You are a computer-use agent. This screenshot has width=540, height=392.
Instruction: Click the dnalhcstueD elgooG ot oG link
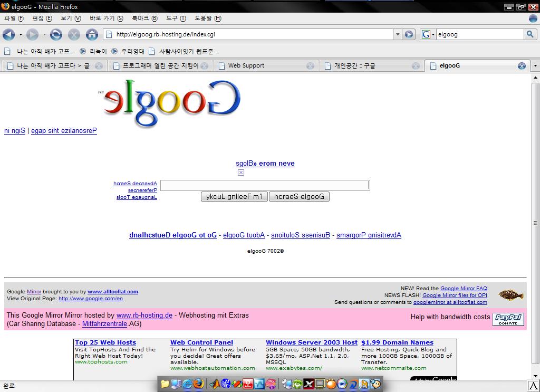tap(173, 235)
